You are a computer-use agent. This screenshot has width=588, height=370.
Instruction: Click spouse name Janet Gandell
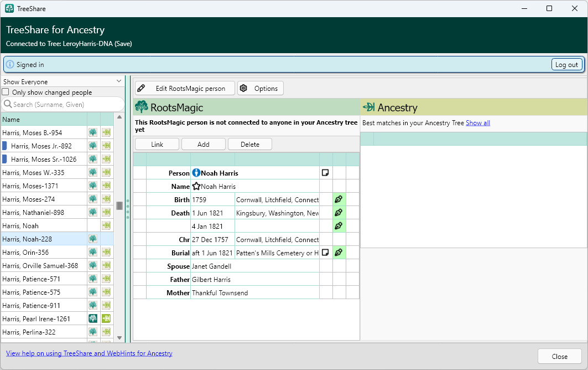(211, 266)
